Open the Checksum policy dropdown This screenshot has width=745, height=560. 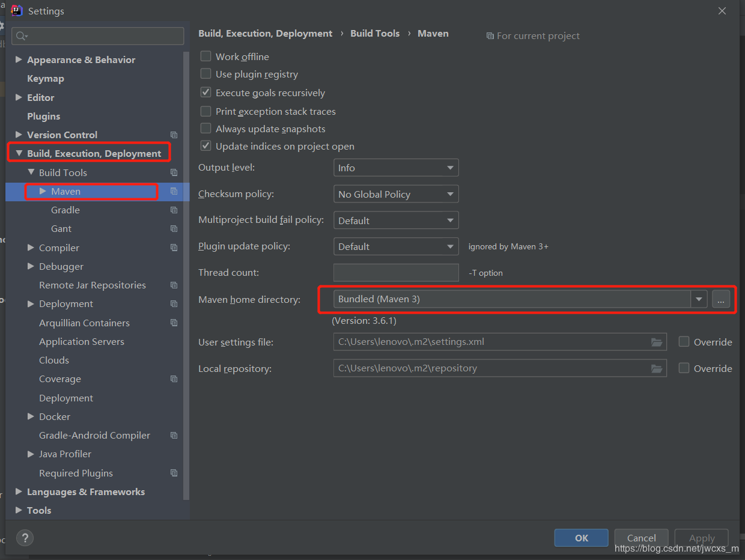[396, 194]
